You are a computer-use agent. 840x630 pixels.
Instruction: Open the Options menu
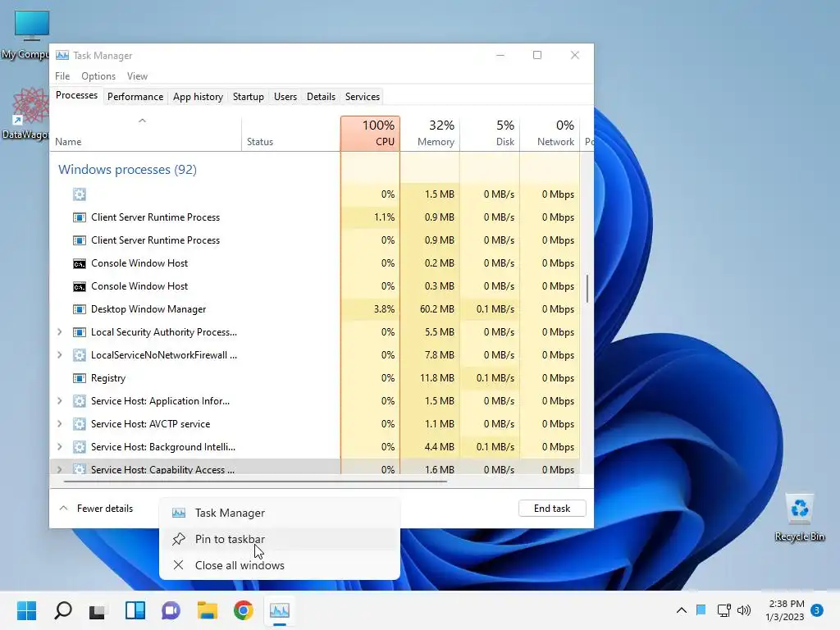[98, 76]
